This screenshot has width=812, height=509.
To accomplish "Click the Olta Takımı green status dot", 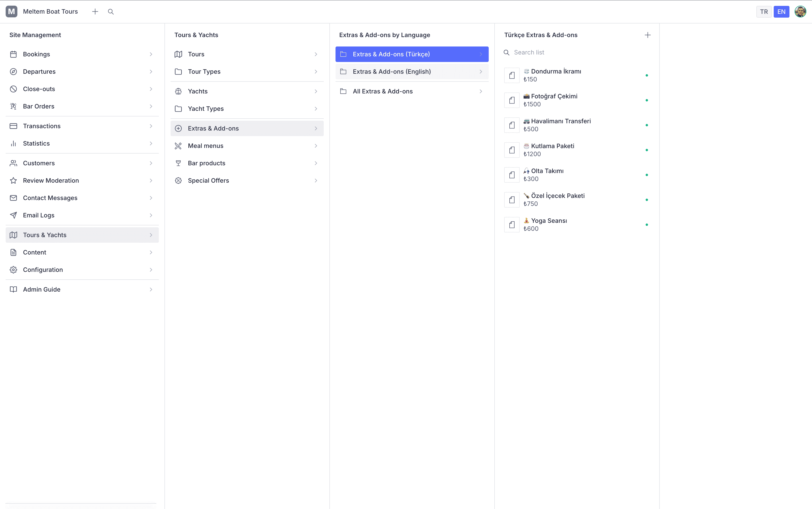I will 647,175.
